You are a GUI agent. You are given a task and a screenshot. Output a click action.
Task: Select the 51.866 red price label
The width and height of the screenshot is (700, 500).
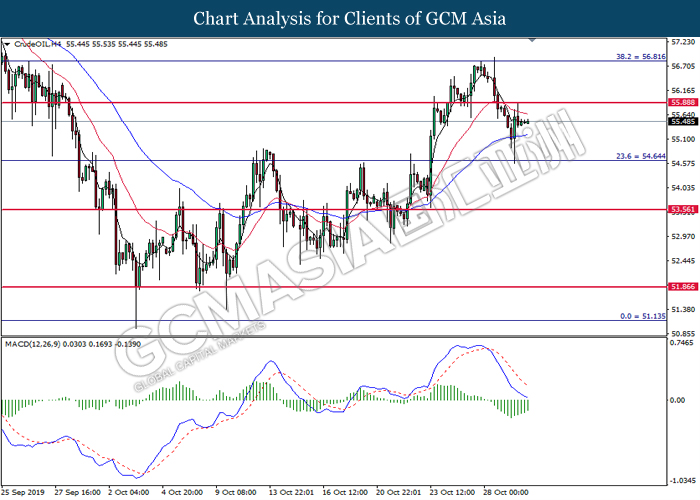point(682,287)
